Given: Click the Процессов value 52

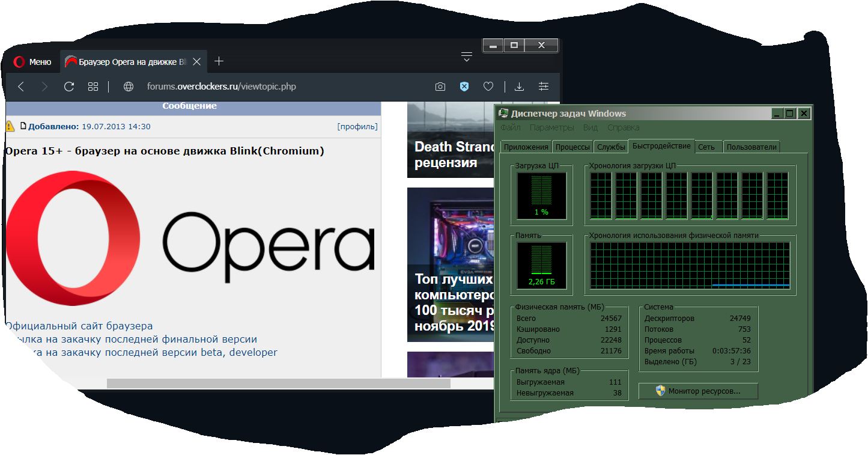Looking at the screenshot, I should 747,340.
